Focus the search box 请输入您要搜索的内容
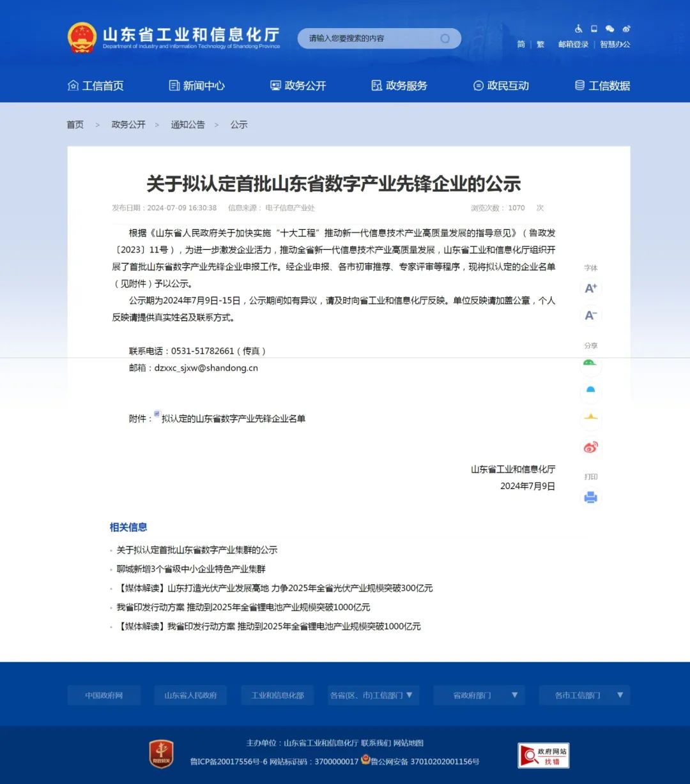 371,38
